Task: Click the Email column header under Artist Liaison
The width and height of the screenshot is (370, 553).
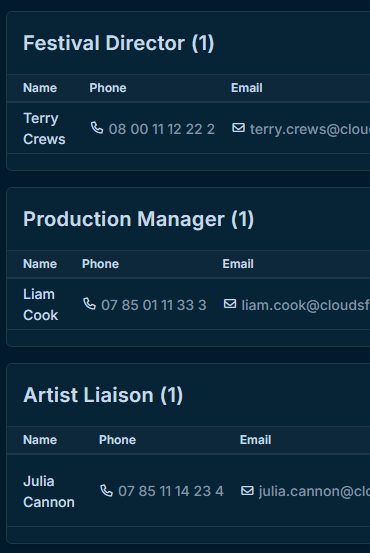Action: click(255, 440)
